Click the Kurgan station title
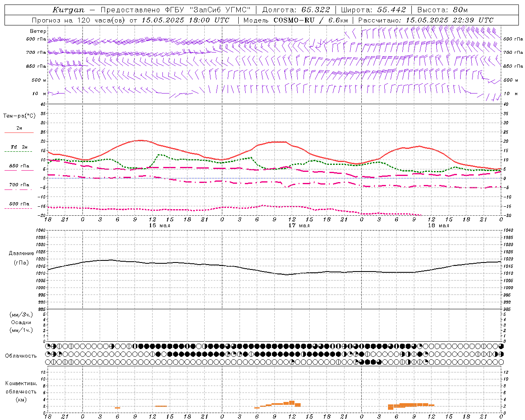This screenshot has width=525, height=420. click(x=68, y=10)
